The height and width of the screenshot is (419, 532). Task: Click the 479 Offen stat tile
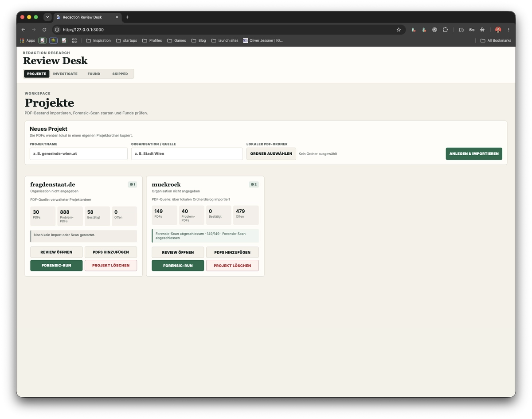pyautogui.click(x=246, y=215)
